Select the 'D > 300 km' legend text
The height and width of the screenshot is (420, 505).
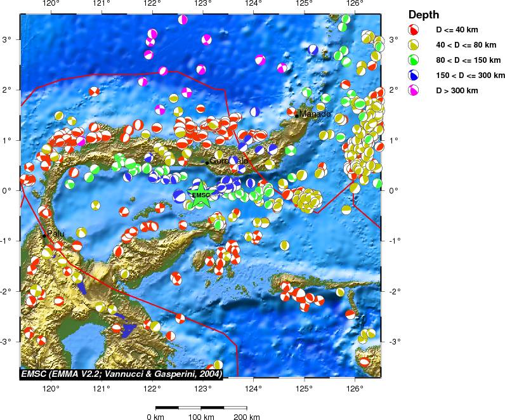(x=457, y=91)
